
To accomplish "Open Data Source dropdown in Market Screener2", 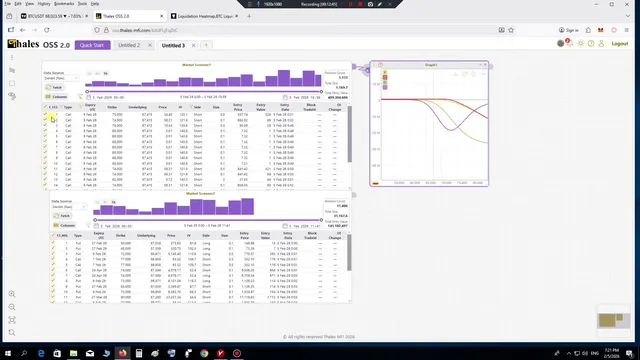I will click(x=69, y=207).
